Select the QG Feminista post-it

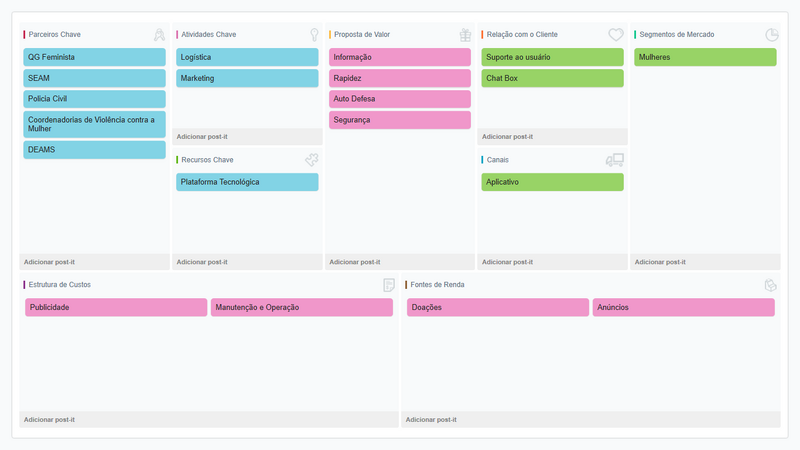tap(94, 57)
